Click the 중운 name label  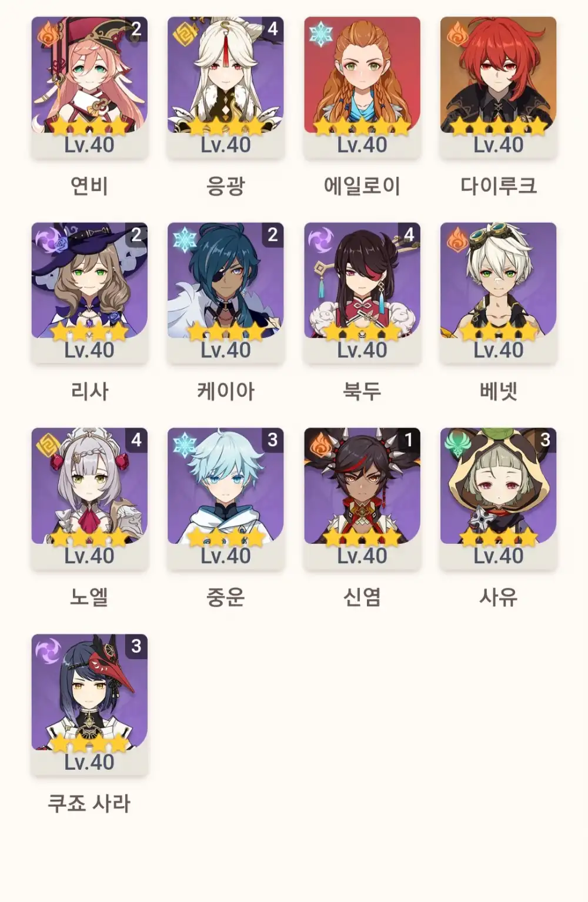coord(226,597)
